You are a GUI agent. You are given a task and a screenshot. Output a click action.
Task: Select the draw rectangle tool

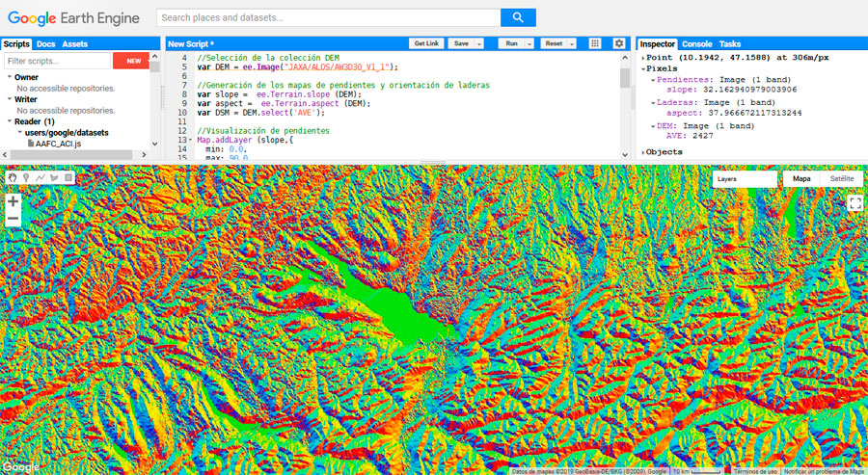point(68,177)
